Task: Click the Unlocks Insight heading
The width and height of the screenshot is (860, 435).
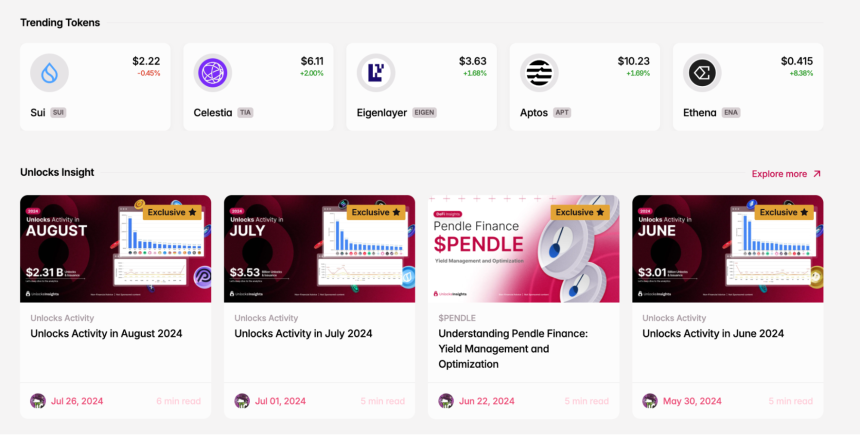Action: pyautogui.click(x=57, y=172)
